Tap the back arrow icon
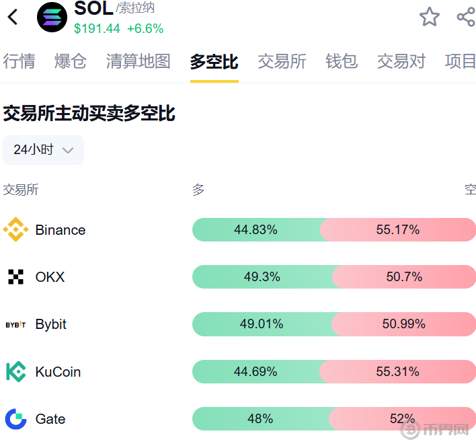 (13, 17)
